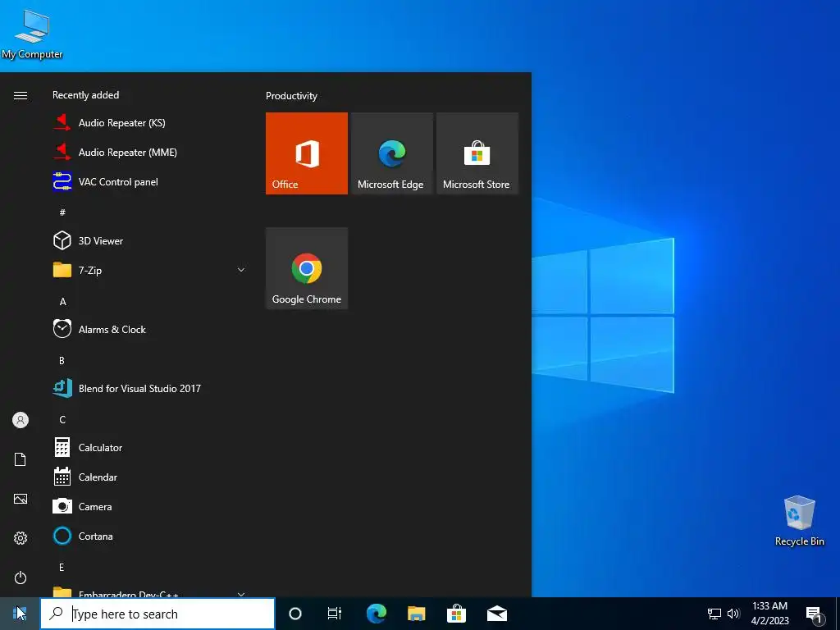This screenshot has height=630, width=840.
Task: Launch Blend for Visual Studio 2017
Action: pyautogui.click(x=149, y=388)
